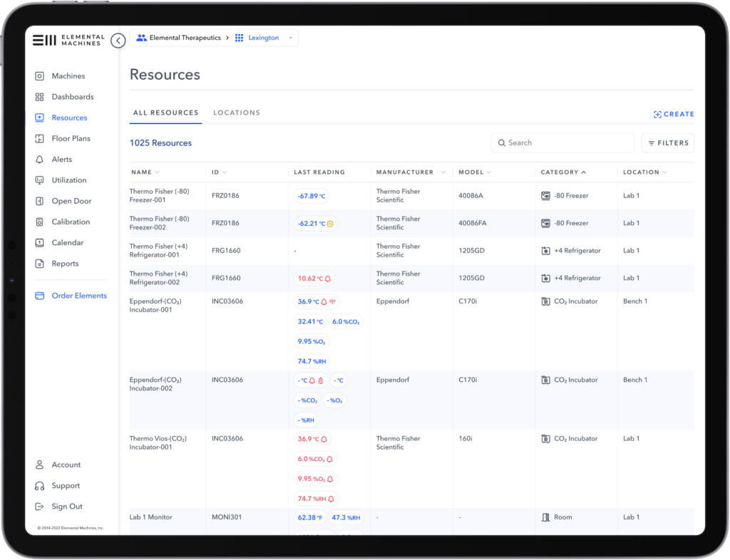Image resolution: width=730 pixels, height=560 pixels.
Task: Click the 160i model cell
Action: click(x=465, y=439)
